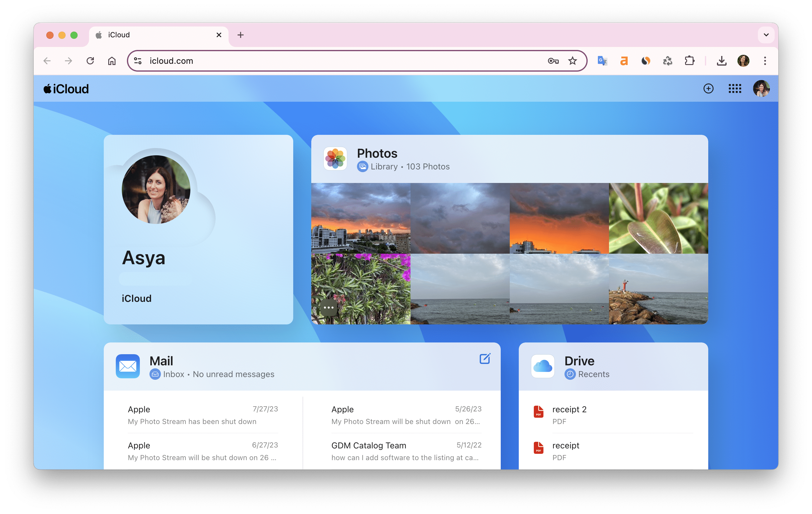Show browser downloads
The image size is (812, 514).
pyautogui.click(x=722, y=61)
